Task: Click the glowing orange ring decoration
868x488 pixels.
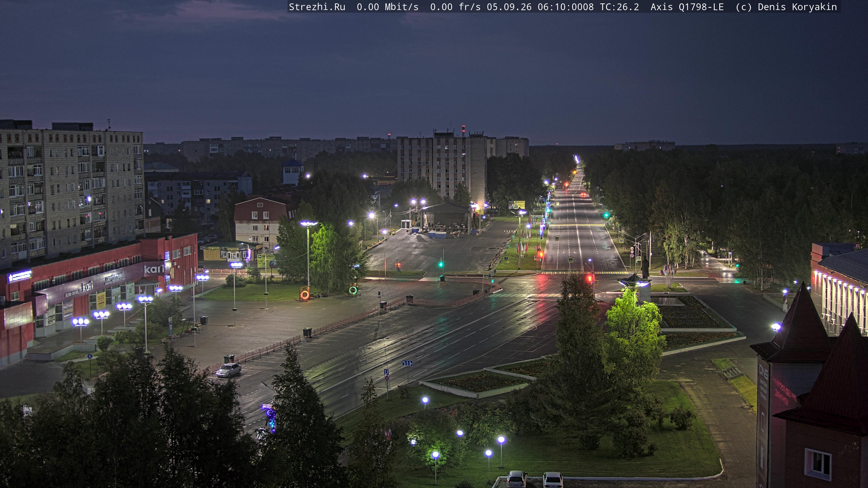Action: pyautogui.click(x=305, y=295)
